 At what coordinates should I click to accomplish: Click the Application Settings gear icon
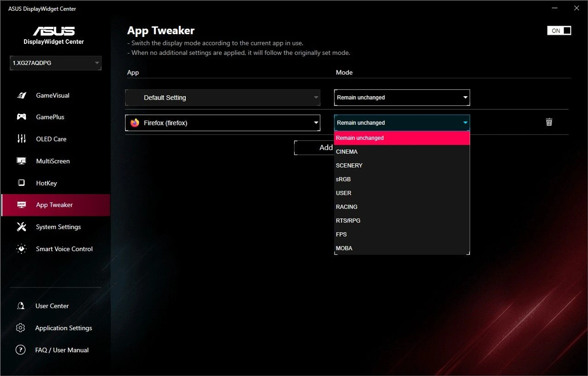[21, 328]
